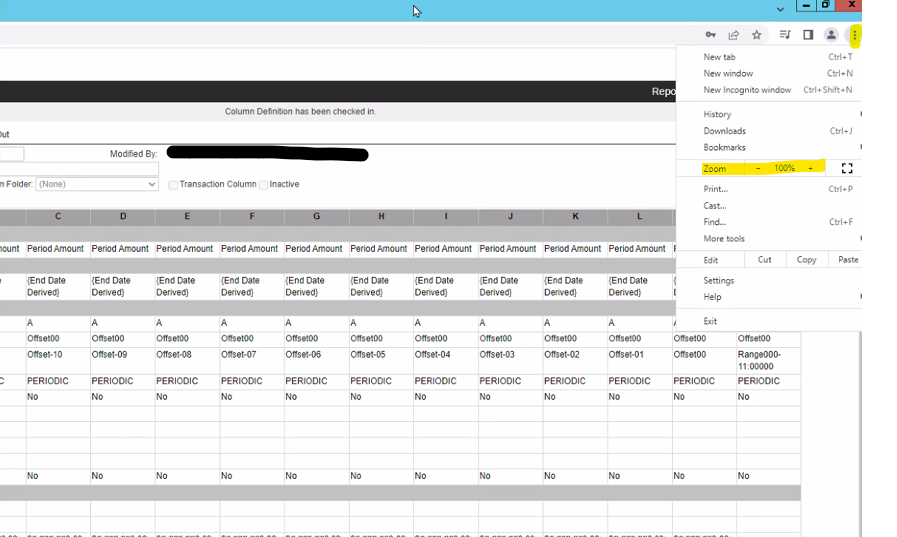
Task: Choose Exit from the Chrome menu
Action: coord(769,321)
